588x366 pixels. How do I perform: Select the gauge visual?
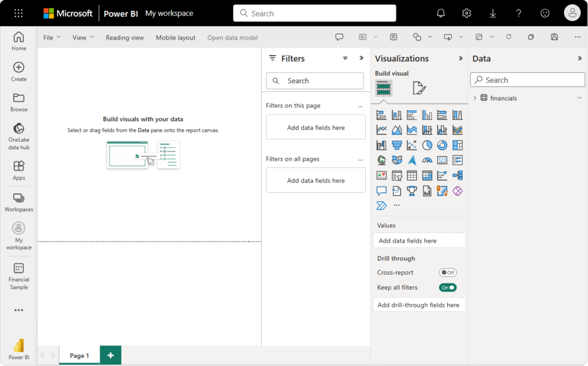click(x=427, y=160)
